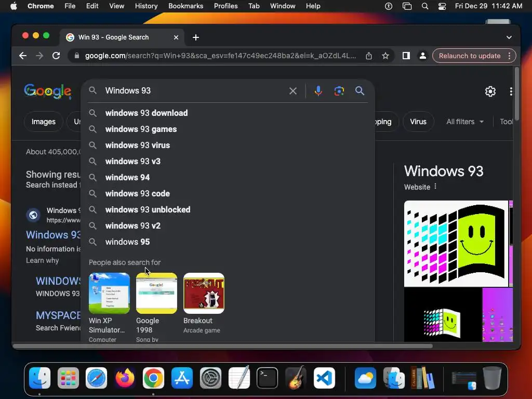Screen dimensions: 532x399
Task: Open Finder from the Dock
Action: (x=39, y=378)
